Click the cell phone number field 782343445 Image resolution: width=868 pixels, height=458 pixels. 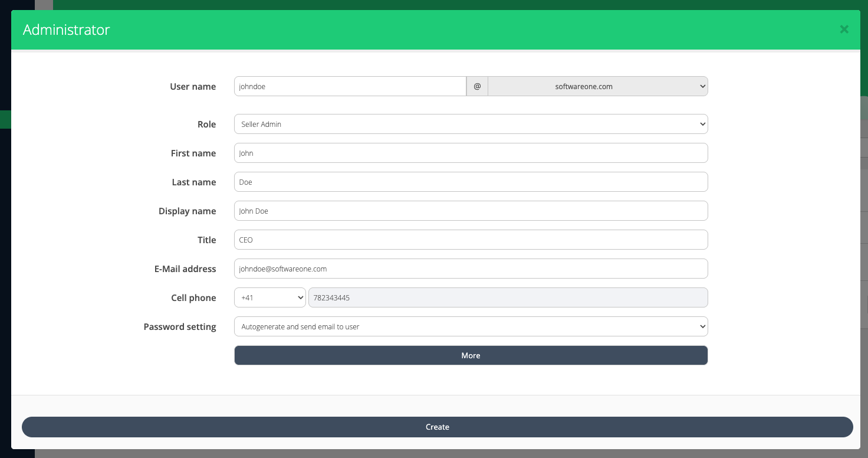(508, 298)
